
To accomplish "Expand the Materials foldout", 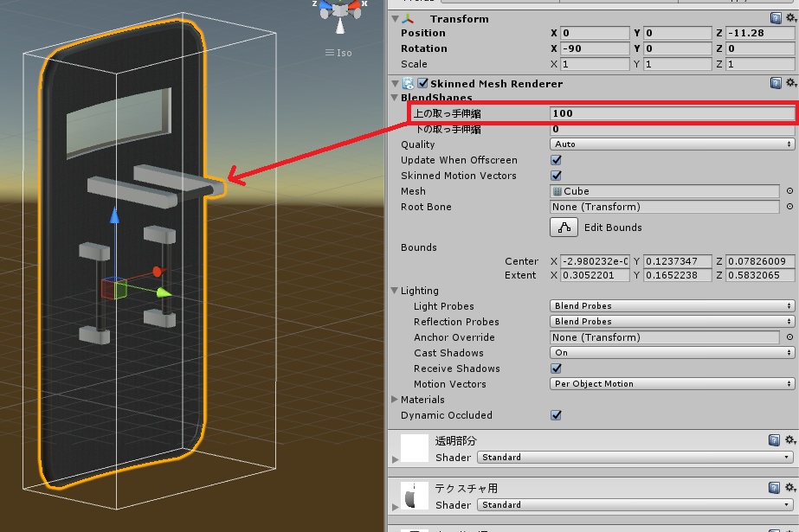I will (395, 399).
